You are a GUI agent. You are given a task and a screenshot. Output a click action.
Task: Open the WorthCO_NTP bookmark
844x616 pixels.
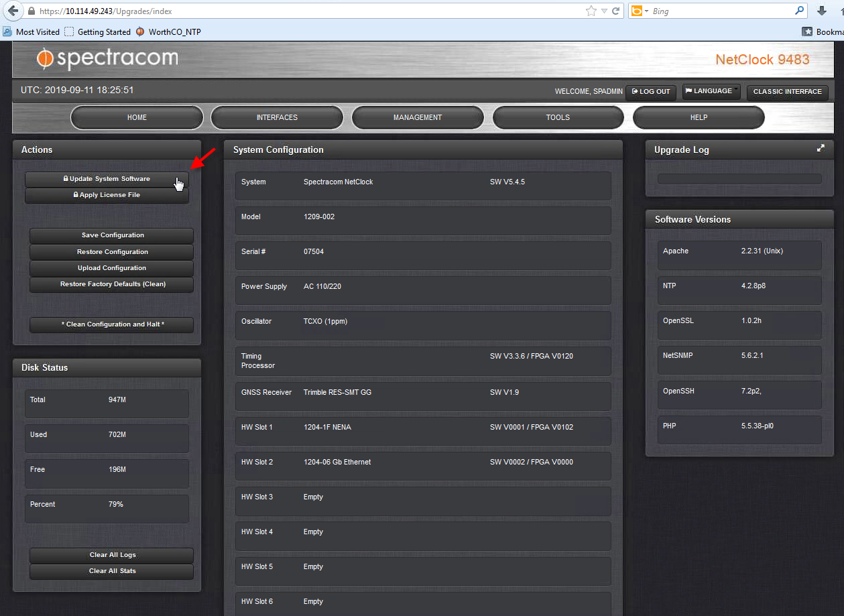click(168, 32)
